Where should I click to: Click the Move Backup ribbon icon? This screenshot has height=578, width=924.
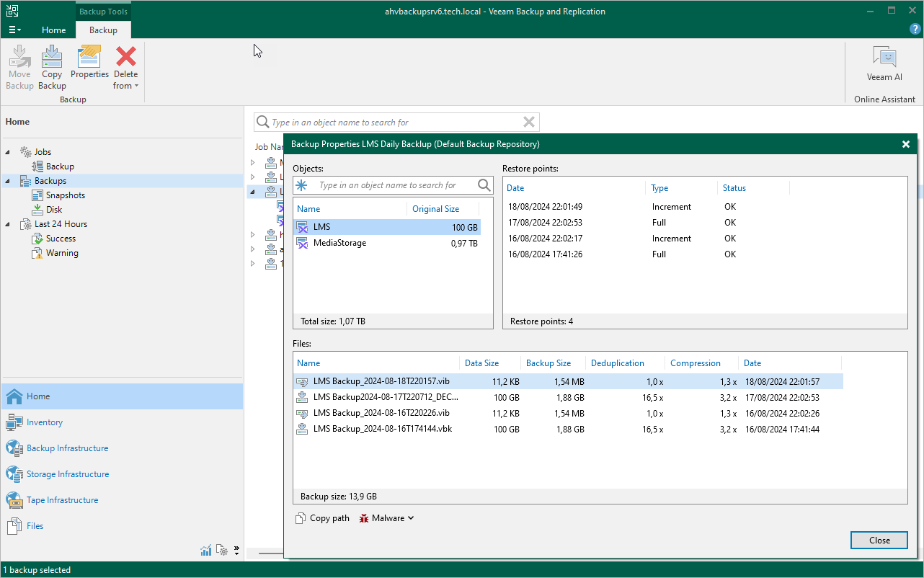(x=19, y=68)
